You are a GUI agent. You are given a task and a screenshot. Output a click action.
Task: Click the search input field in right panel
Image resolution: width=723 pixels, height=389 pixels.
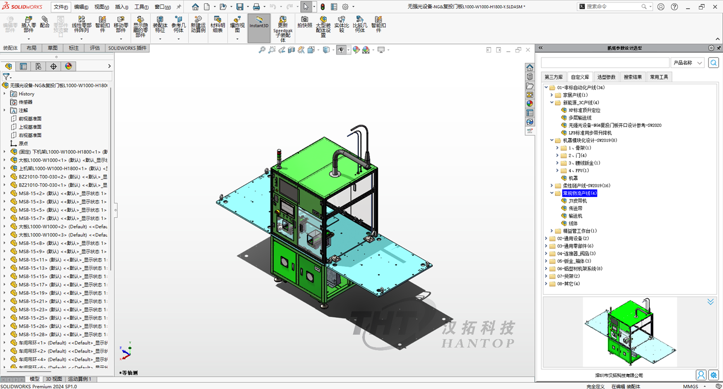(605, 62)
